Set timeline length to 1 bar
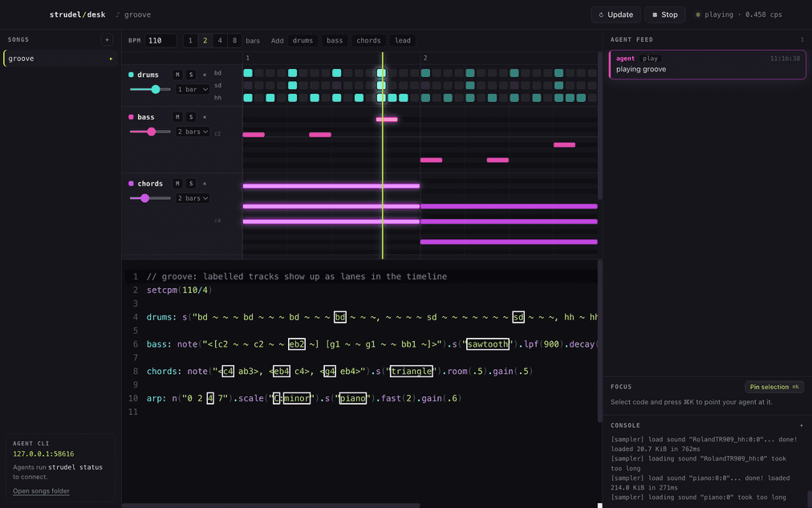 point(190,40)
